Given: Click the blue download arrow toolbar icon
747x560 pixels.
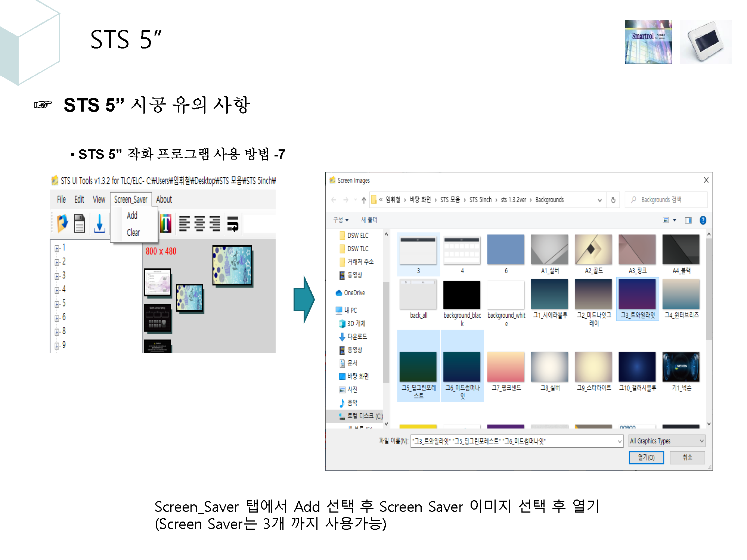Looking at the screenshot, I should 100,223.
